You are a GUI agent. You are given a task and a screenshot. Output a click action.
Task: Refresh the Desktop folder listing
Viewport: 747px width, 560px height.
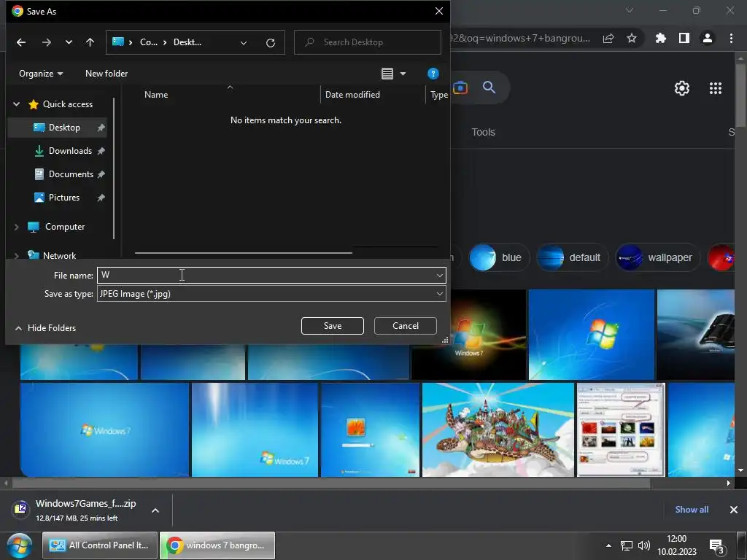point(271,43)
